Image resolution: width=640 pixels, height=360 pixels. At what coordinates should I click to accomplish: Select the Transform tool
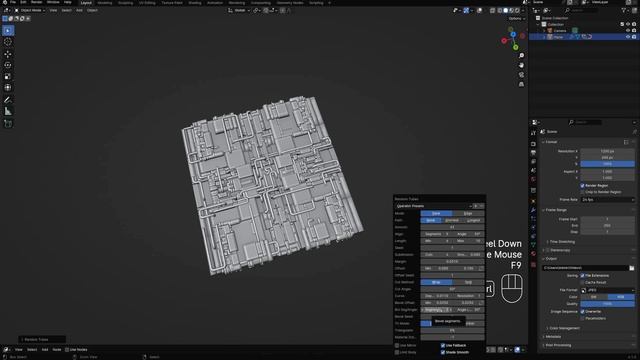pos(8,87)
